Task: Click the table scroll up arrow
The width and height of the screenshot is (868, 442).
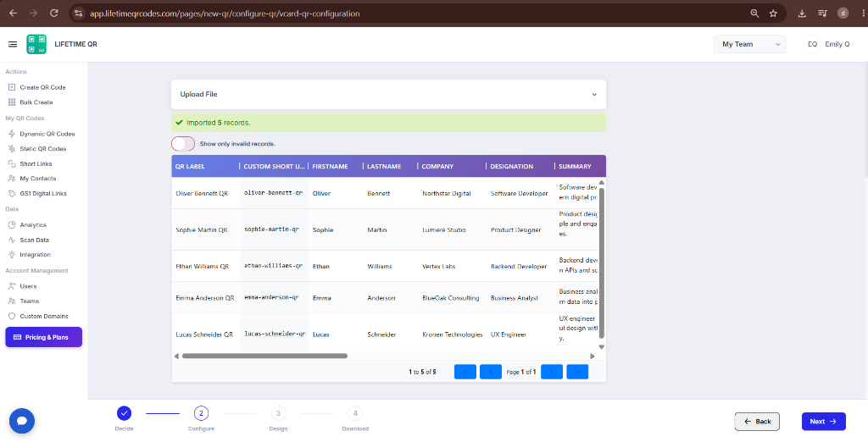Action: tap(602, 182)
